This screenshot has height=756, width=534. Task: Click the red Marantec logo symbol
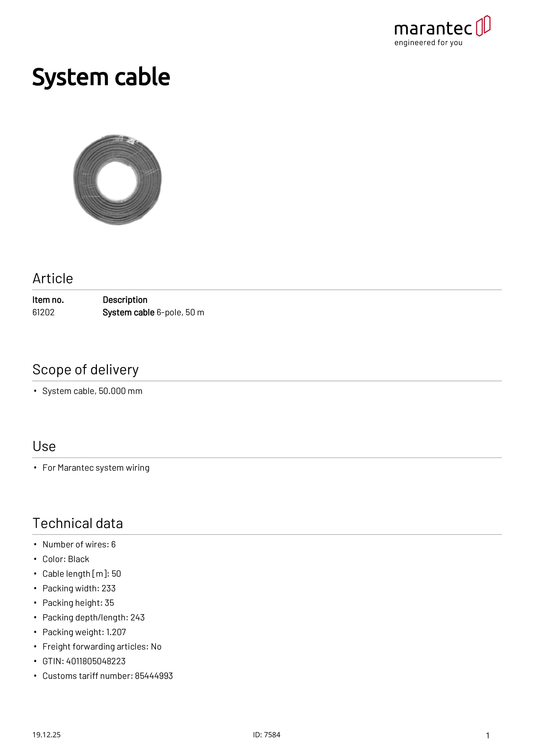[483, 26]
